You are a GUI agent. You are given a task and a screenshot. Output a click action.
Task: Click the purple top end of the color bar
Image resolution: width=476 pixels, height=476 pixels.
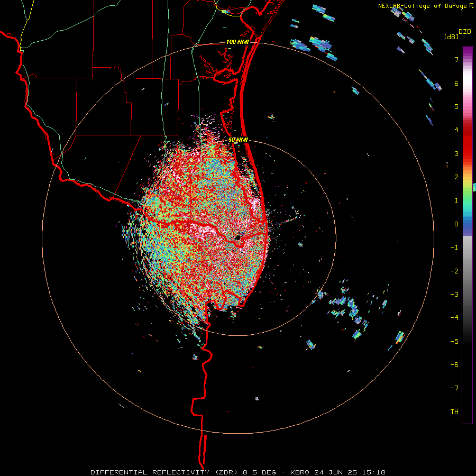click(467, 51)
